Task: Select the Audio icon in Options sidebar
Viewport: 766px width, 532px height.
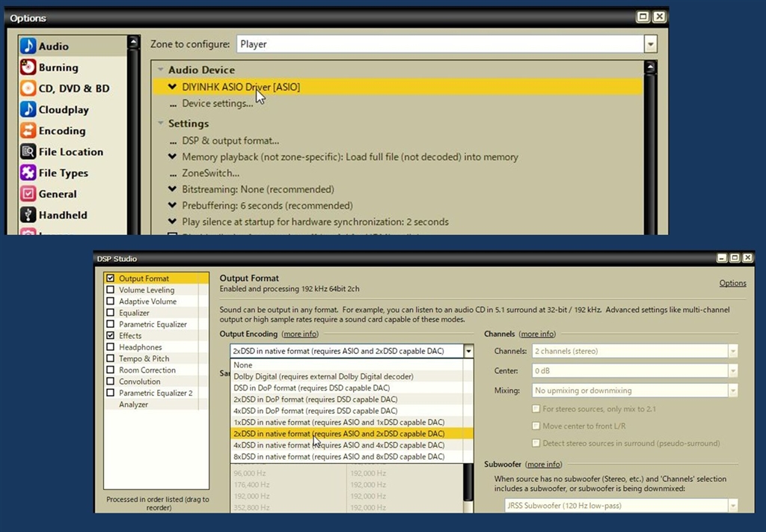Action: click(x=28, y=46)
